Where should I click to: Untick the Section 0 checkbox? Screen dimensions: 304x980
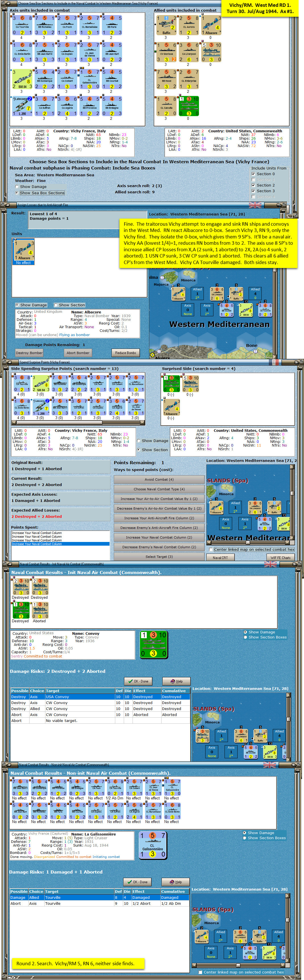click(253, 174)
